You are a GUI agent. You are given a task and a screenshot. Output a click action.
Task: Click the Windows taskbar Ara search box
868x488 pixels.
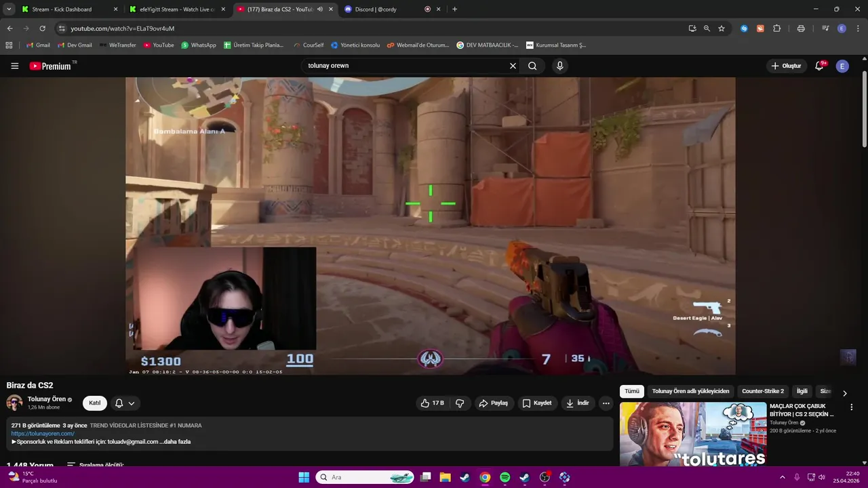pyautogui.click(x=366, y=477)
